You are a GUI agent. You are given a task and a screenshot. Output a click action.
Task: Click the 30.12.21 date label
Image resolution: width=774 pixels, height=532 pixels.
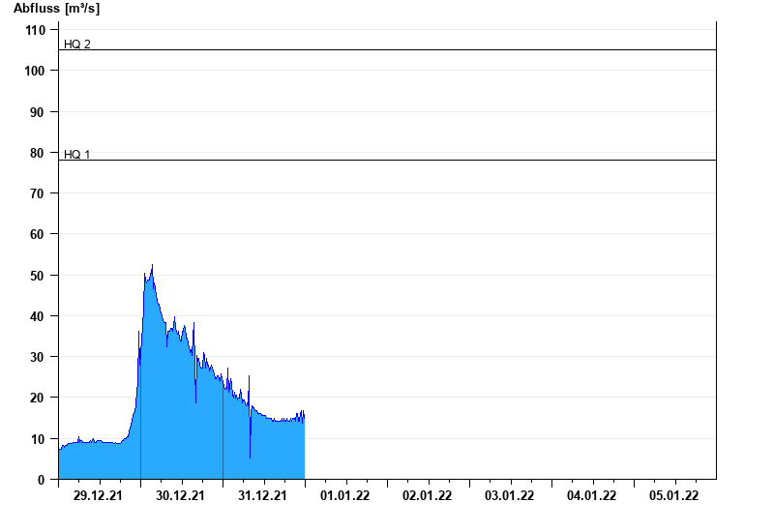(181, 495)
